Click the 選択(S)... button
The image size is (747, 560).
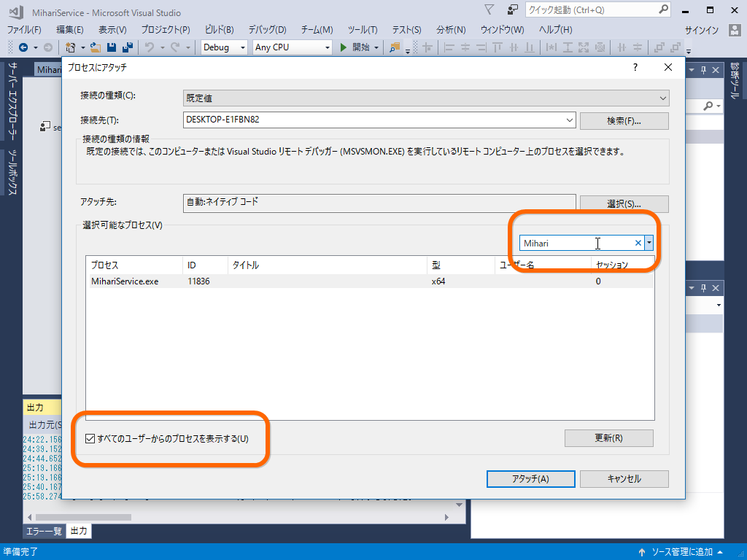click(x=624, y=204)
